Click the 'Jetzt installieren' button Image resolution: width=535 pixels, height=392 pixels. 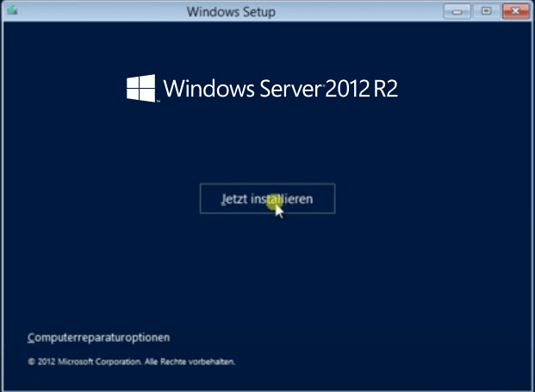tap(267, 198)
